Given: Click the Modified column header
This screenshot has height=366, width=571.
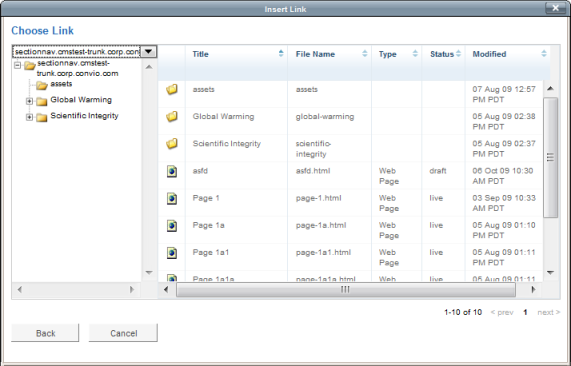Looking at the screenshot, I should (489, 54).
